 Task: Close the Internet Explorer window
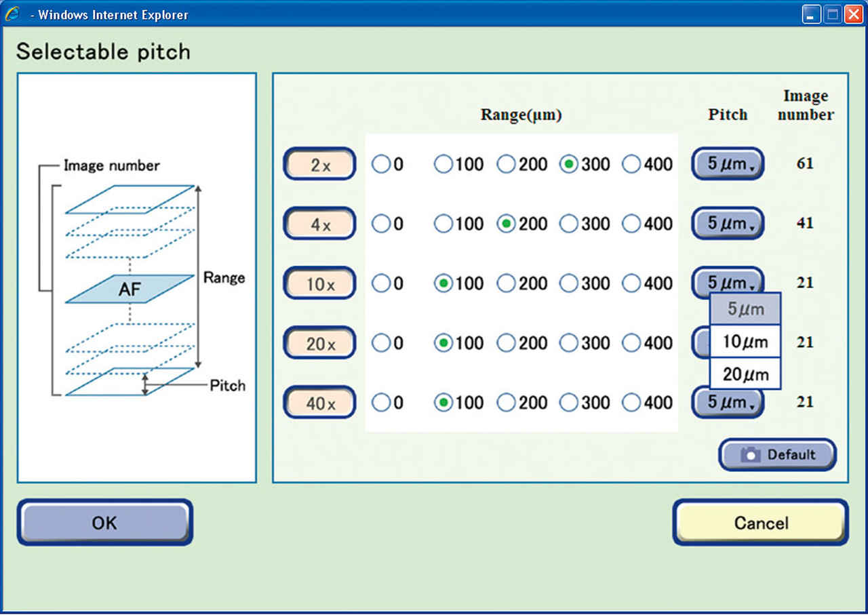point(854,14)
